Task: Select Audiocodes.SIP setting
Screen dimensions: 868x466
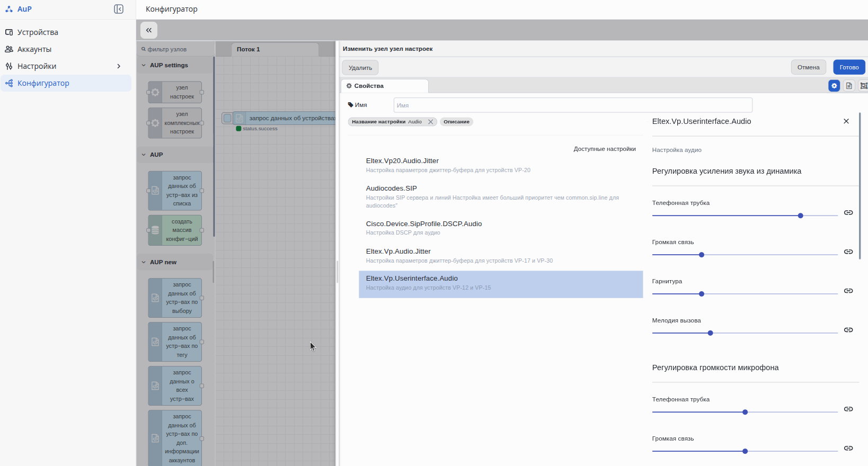Action: click(501, 196)
